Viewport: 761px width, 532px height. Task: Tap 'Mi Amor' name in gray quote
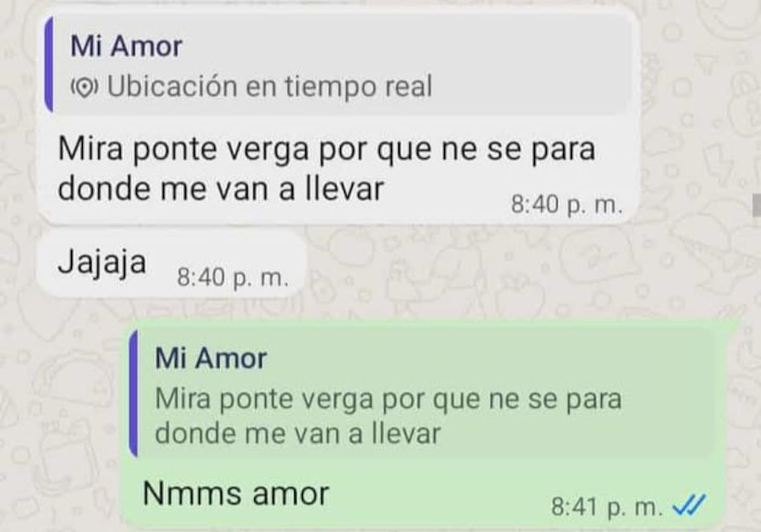point(126,46)
